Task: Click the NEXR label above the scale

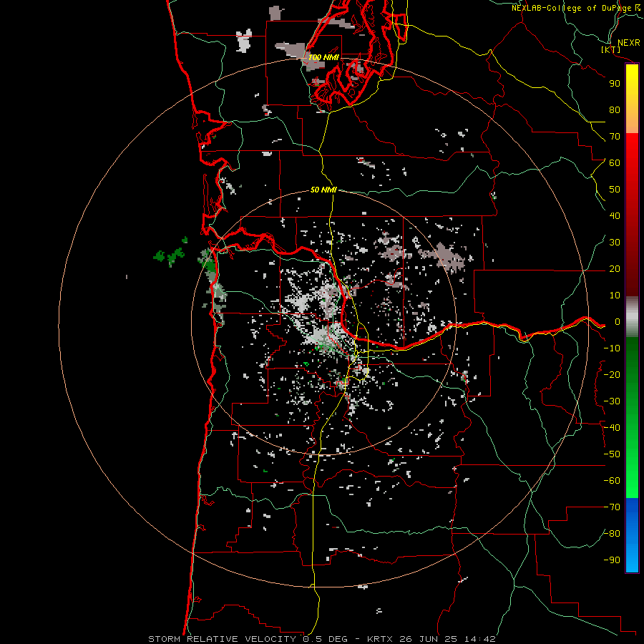Action: pyautogui.click(x=629, y=43)
